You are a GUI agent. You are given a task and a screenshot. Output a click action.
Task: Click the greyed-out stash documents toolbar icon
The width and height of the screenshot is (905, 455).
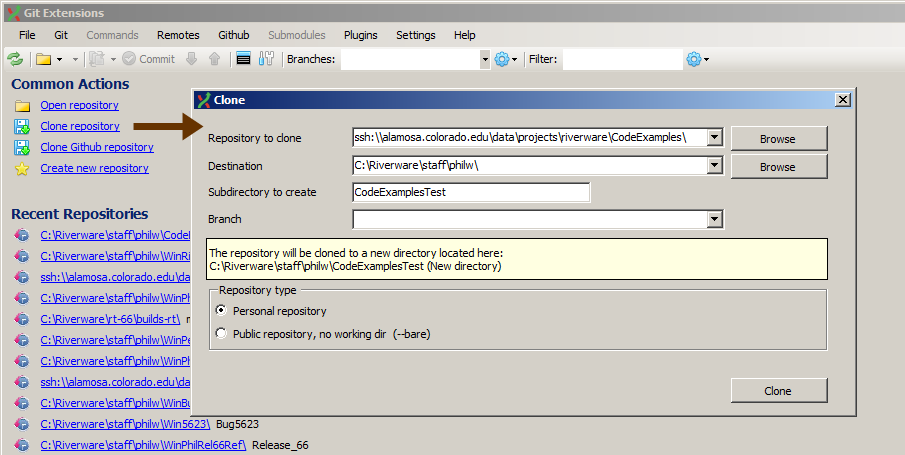pos(96,59)
